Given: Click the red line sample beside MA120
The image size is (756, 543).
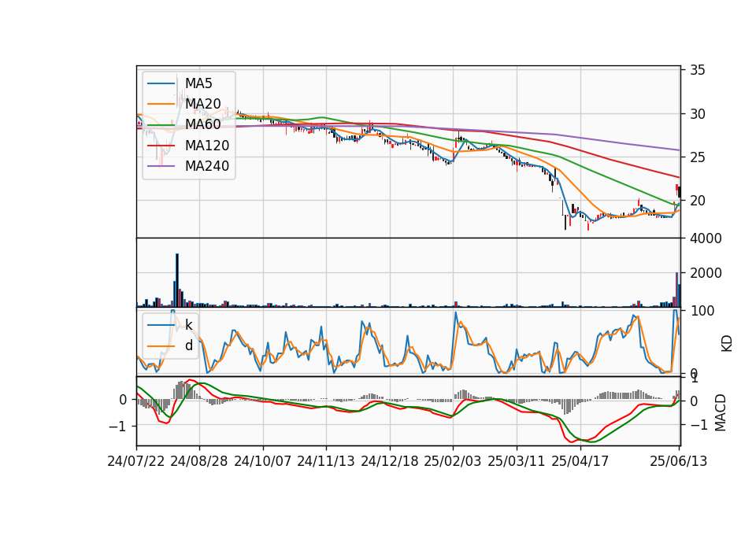Looking at the screenshot, I should pos(161,145).
